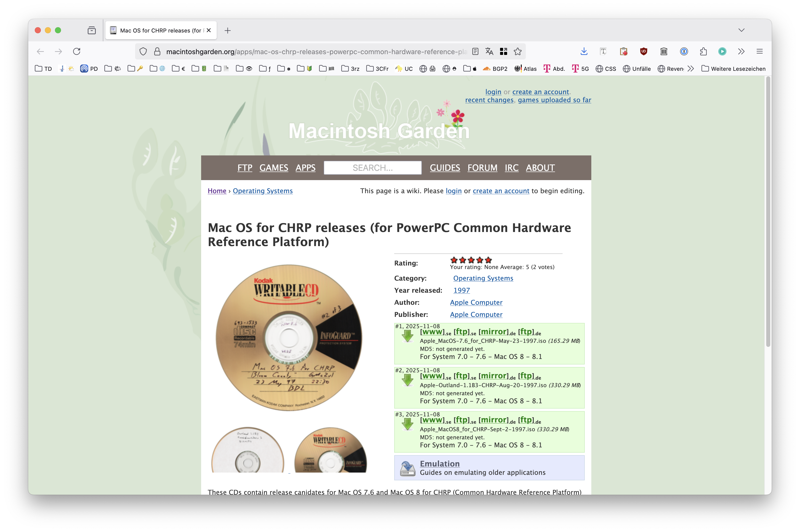Bookmark page with the star icon

pos(518,52)
